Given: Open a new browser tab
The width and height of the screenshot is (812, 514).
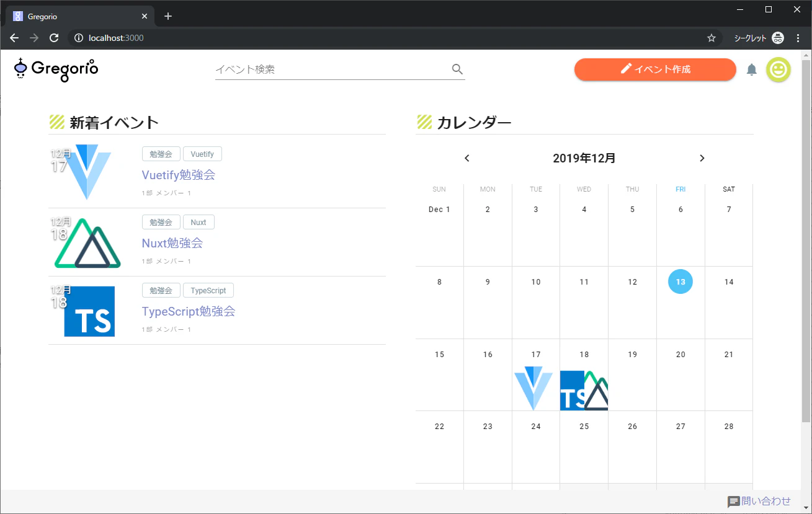Looking at the screenshot, I should pos(168,16).
